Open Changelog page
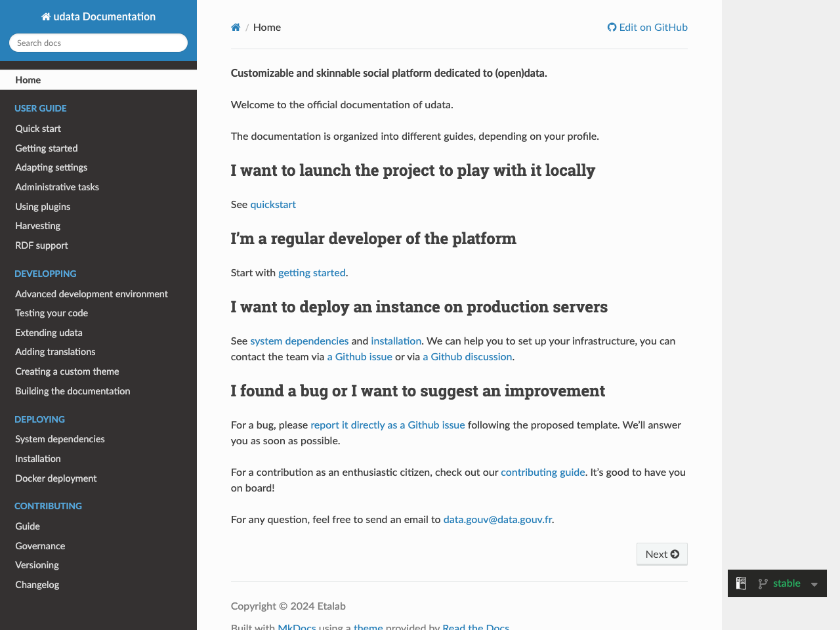Screen dimensions: 840x630 98,585
